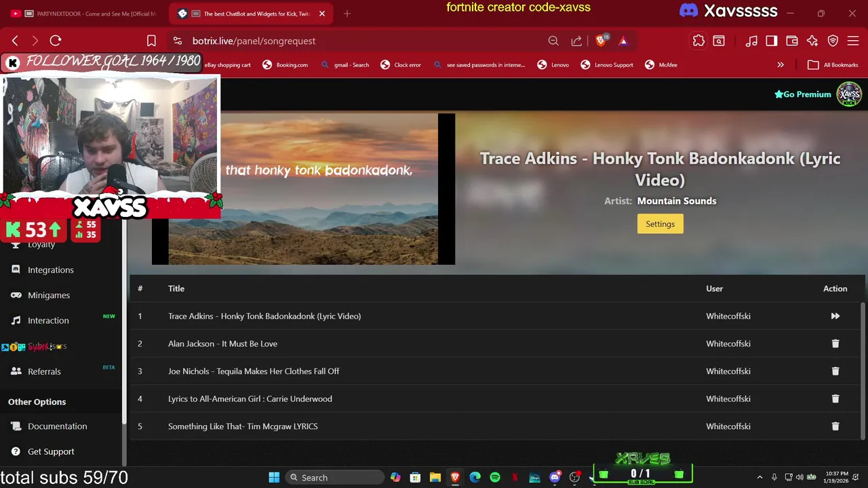Click the song lyric video thumbnail
The width and height of the screenshot is (868, 488).
tap(303, 189)
